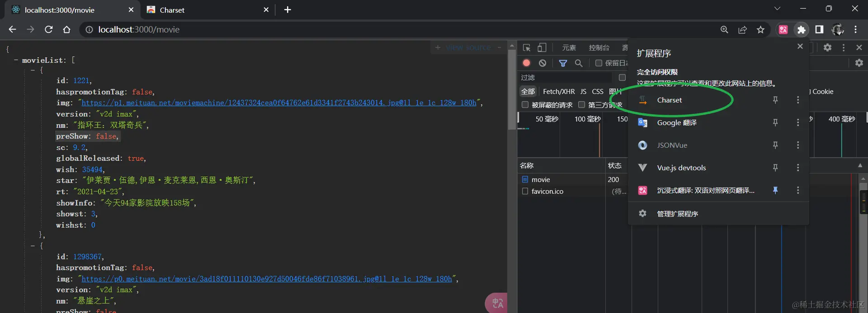
Task: Open more options for 沉浸式翻译
Action: click(798, 190)
